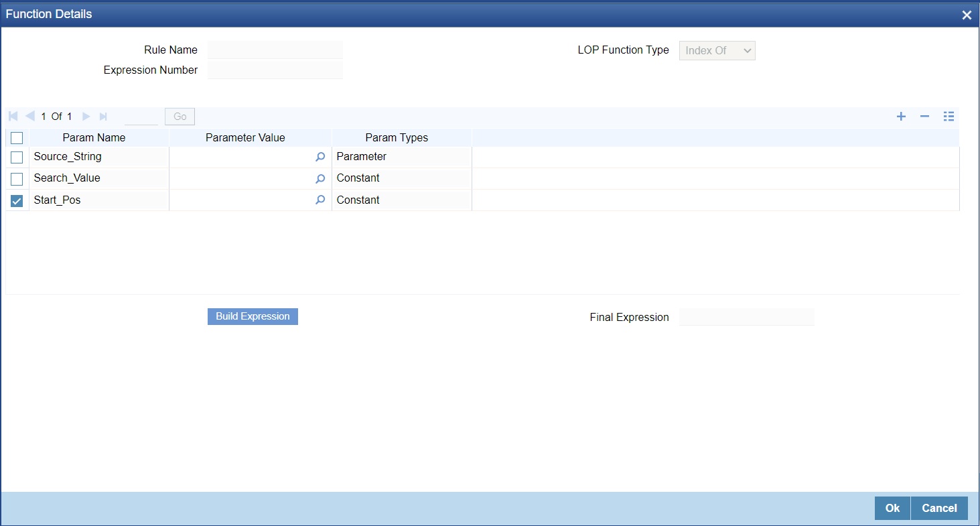Open the LOP Function Type dropdown
Viewport: 980px width, 526px height.
click(x=717, y=50)
